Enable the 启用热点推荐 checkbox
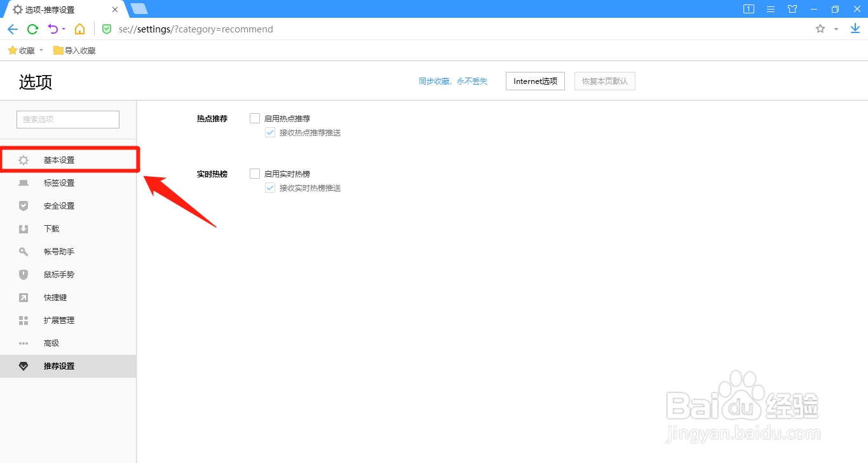The image size is (868, 463). click(254, 118)
